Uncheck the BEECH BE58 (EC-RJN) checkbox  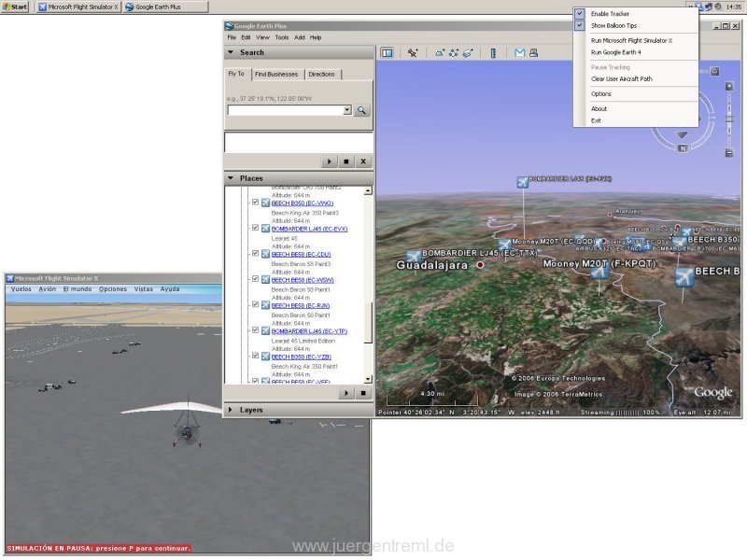click(255, 305)
